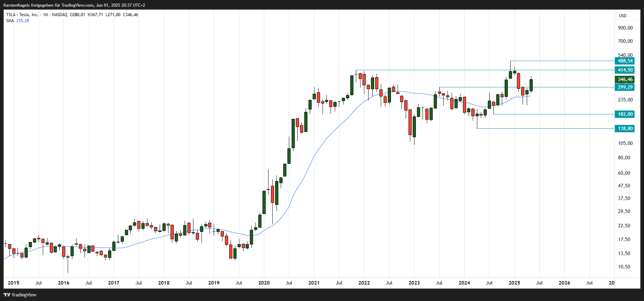Click the SMA value 255,28
The width and height of the screenshot is (644, 301).
point(22,21)
